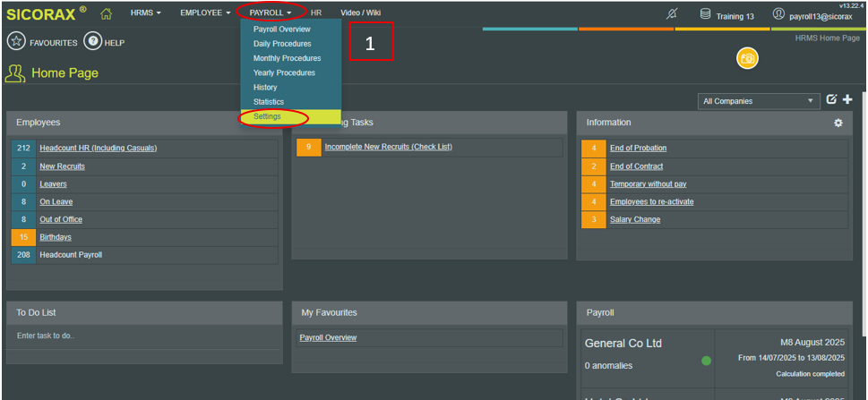Image resolution: width=868 pixels, height=400 pixels.
Task: Open the End of Probation link
Action: [638, 148]
